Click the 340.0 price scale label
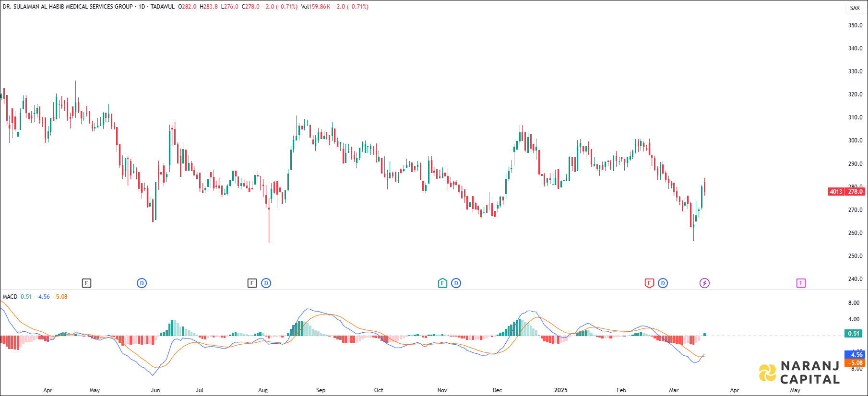This screenshot has height=396, width=868. (855, 48)
